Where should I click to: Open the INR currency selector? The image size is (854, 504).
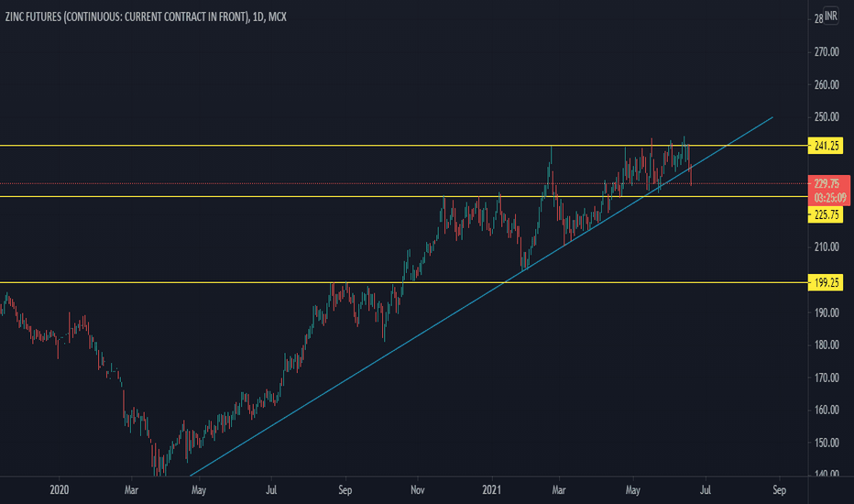click(830, 16)
